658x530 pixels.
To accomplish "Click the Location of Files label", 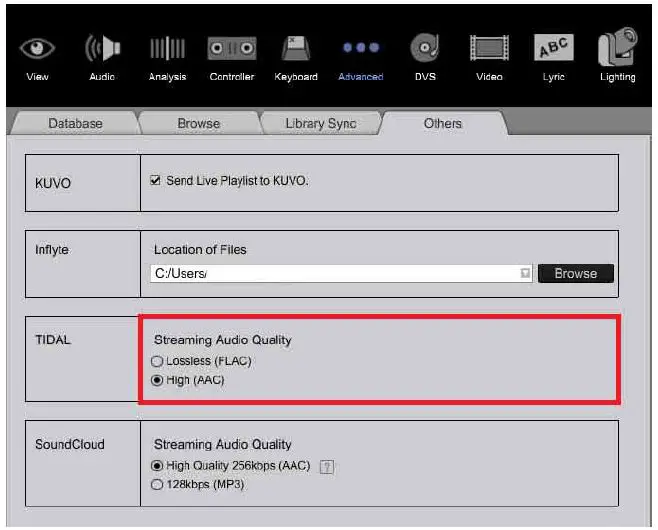I will [x=200, y=250].
